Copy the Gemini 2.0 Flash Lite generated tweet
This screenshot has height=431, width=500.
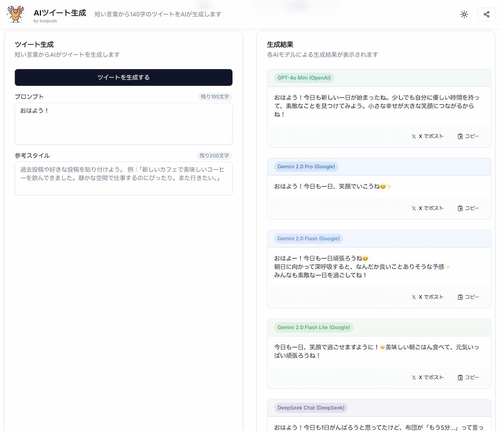click(x=468, y=377)
